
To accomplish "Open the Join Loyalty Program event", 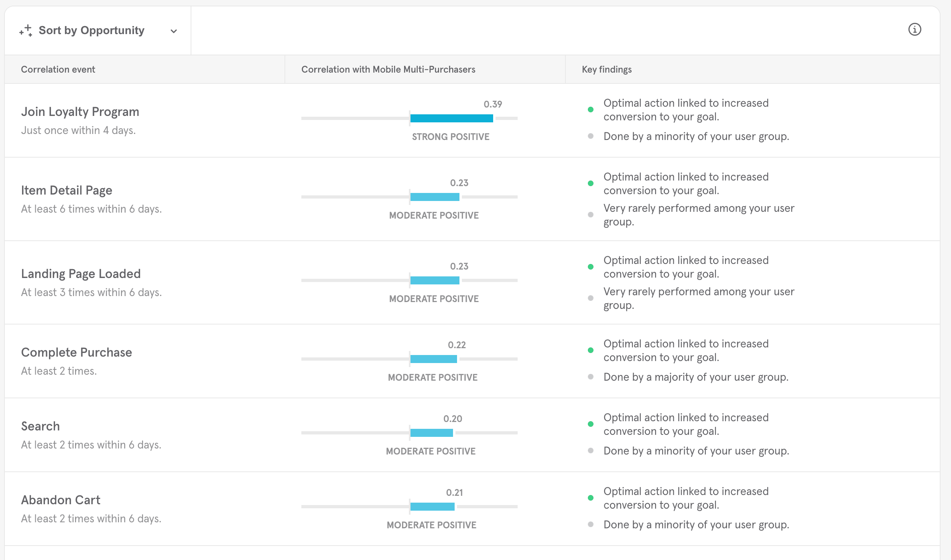I will [80, 112].
